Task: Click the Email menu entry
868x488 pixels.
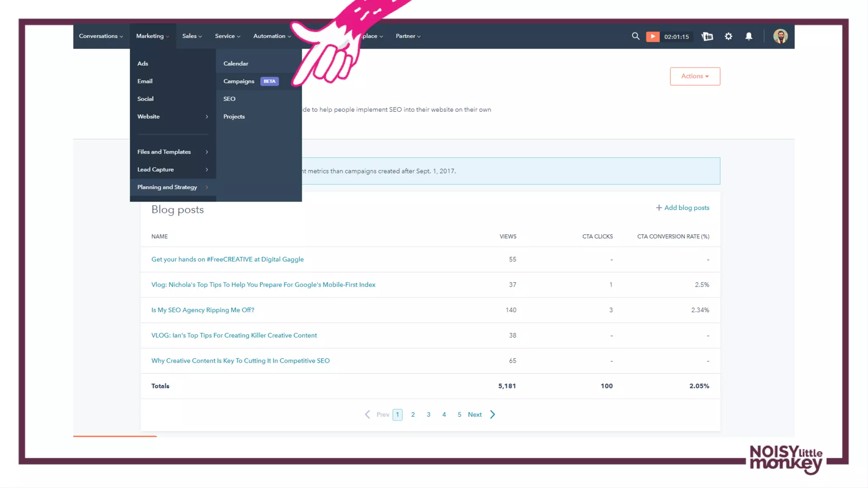Action: point(145,81)
